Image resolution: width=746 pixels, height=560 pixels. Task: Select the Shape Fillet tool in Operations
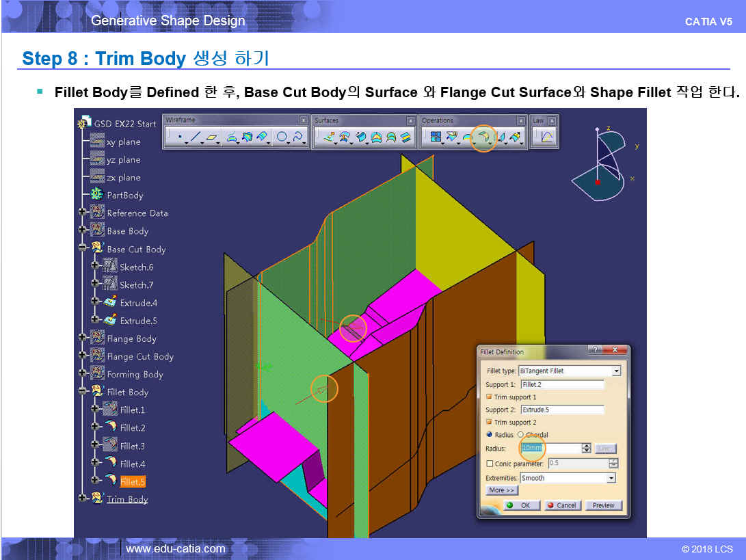pyautogui.click(x=484, y=137)
